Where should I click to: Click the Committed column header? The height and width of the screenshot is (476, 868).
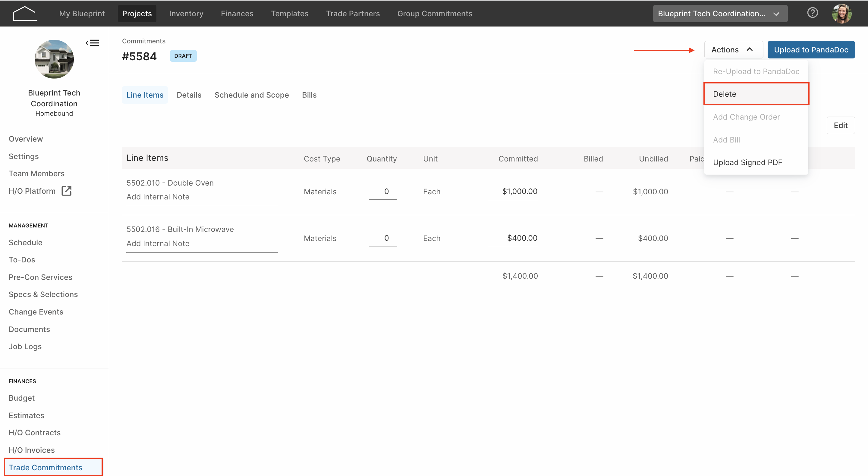pyautogui.click(x=518, y=159)
